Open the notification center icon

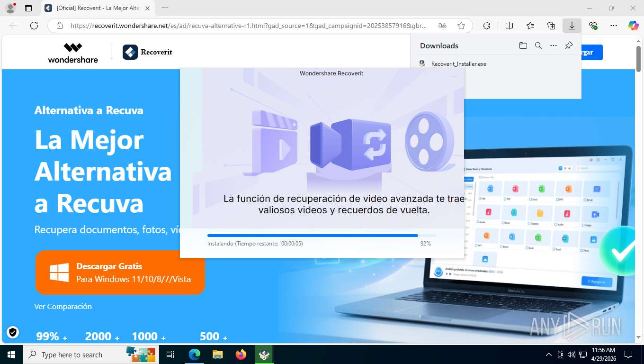[x=628, y=355]
